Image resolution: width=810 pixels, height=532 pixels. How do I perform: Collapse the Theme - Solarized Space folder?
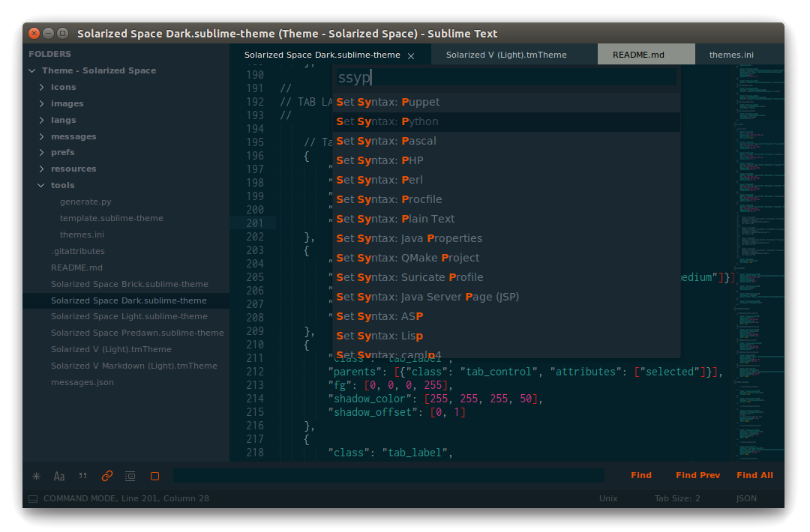[x=32, y=70]
